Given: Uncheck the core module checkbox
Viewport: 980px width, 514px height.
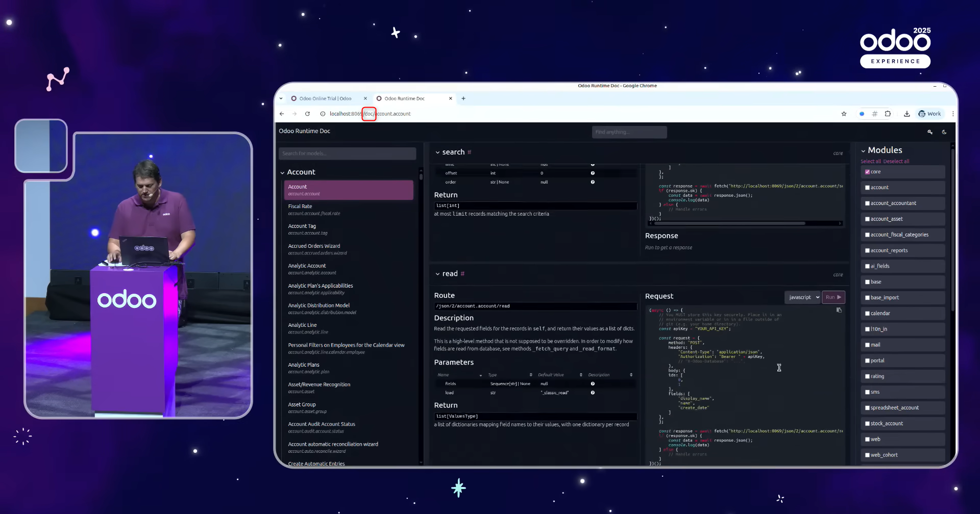Looking at the screenshot, I should [x=867, y=172].
